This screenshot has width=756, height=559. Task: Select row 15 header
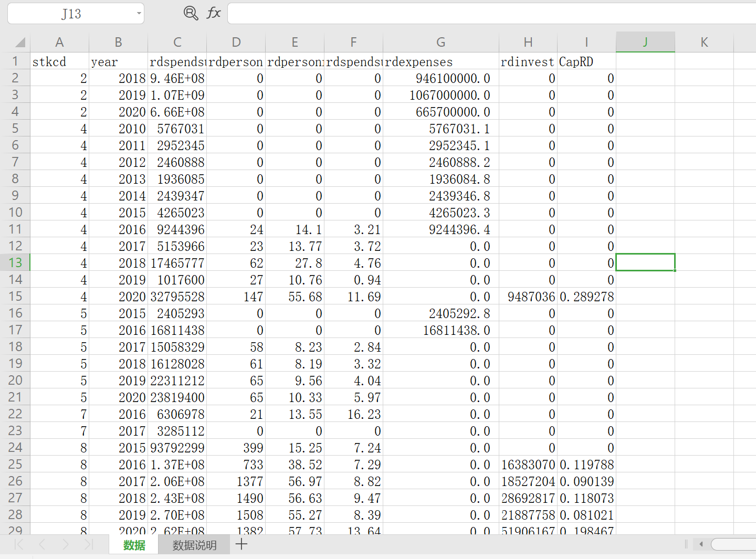pos(15,296)
